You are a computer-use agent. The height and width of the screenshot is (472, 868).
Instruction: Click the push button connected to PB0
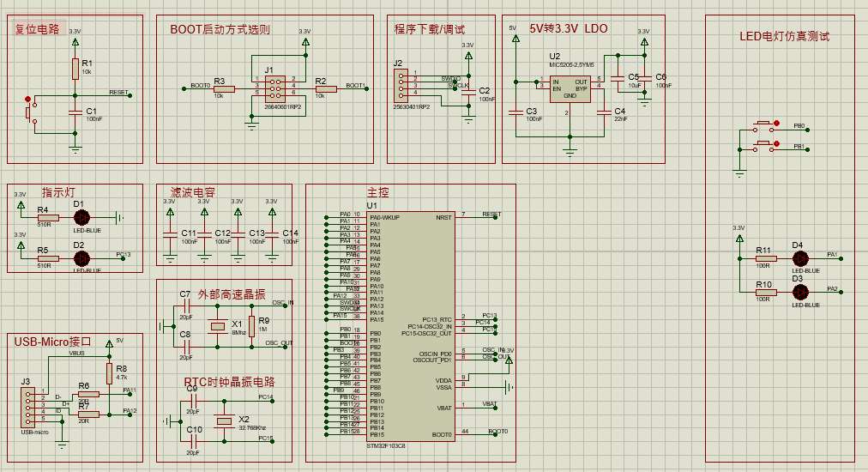click(x=765, y=126)
